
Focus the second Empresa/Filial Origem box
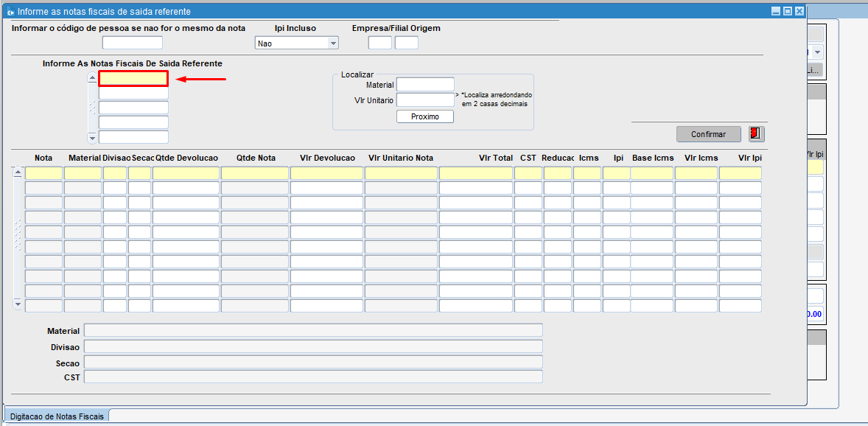[x=406, y=43]
